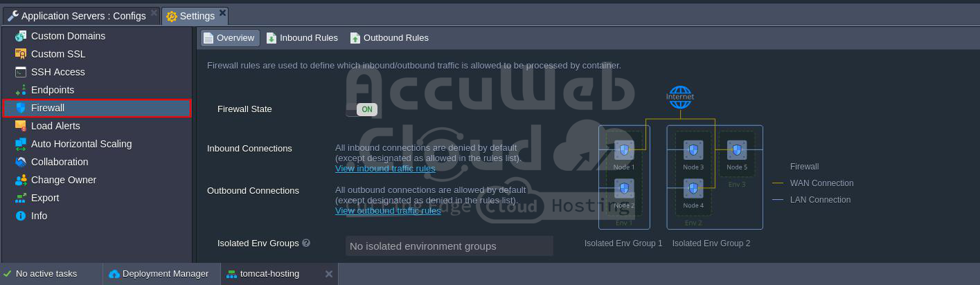Close the Settings tab
The width and height of the screenshot is (980, 285).
[222, 12]
